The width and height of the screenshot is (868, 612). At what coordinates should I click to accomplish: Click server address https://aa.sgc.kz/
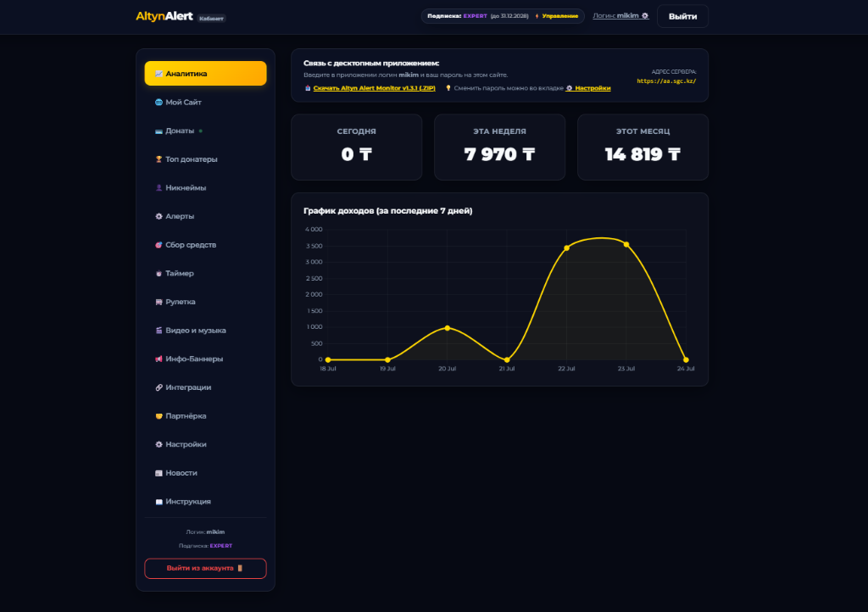[x=666, y=81]
